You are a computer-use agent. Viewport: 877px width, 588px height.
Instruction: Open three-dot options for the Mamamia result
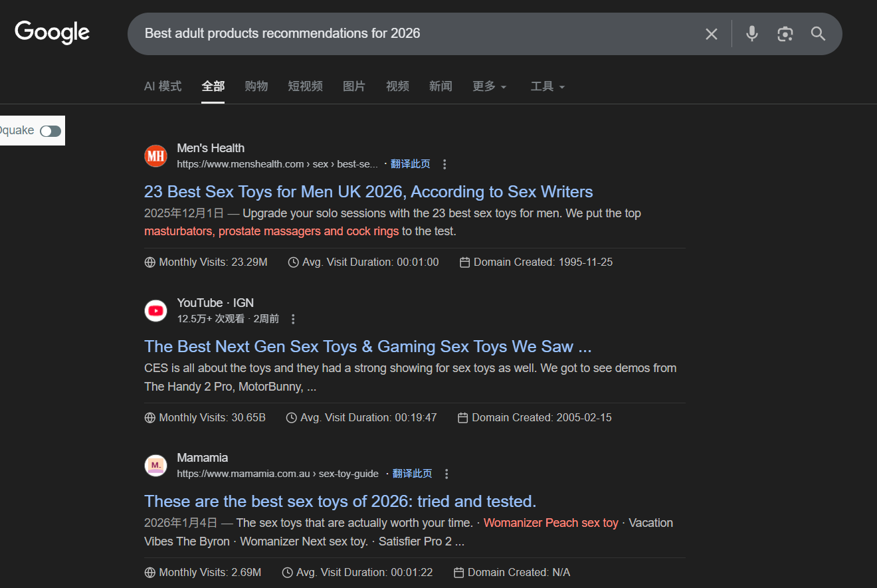[x=446, y=474]
